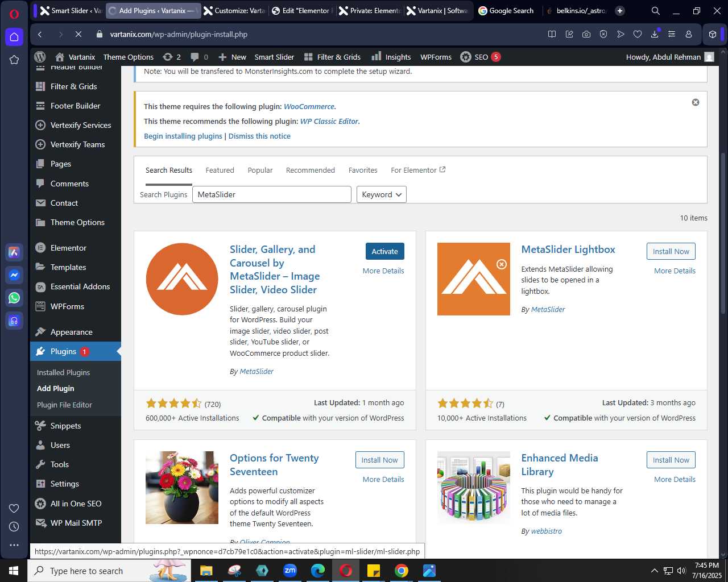Open Messenger in Opera sidebar
Viewport: 728px width, 582px height.
click(x=14, y=275)
